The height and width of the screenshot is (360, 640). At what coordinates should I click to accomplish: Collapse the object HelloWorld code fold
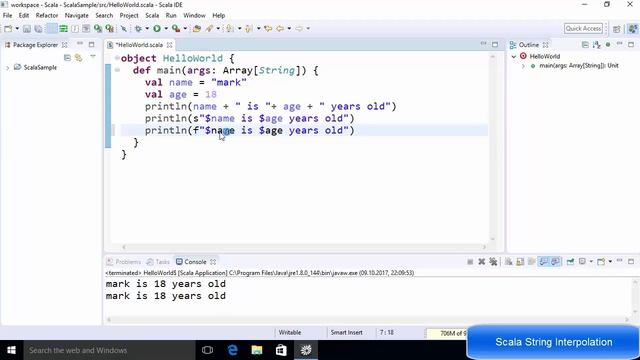pos(117,58)
